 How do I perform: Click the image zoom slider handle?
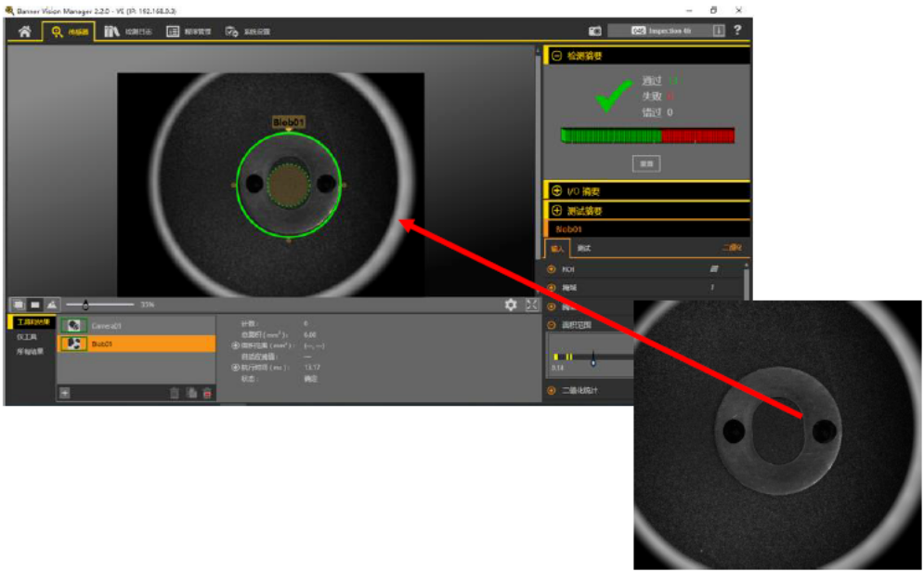[85, 305]
